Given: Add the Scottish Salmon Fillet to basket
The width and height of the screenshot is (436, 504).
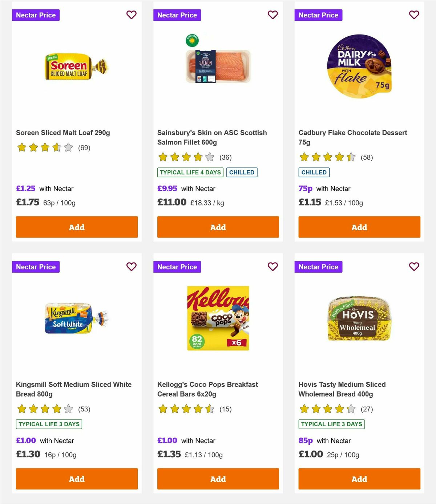Looking at the screenshot, I should pyautogui.click(x=218, y=227).
